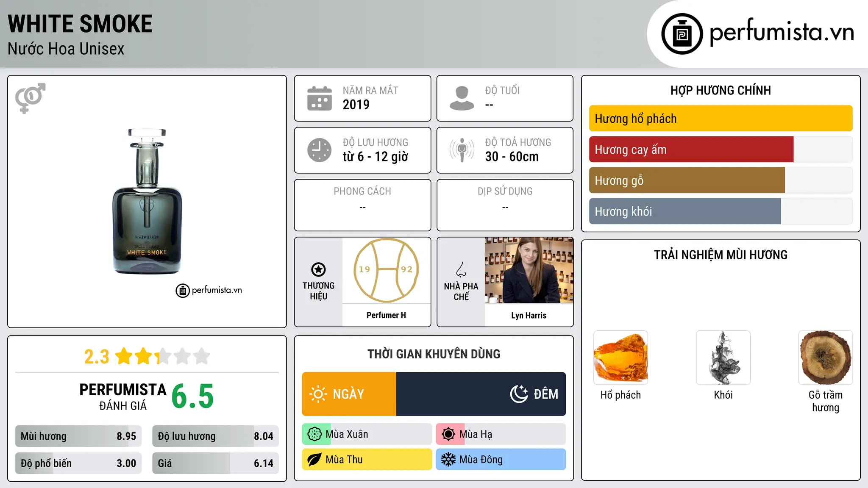Image resolution: width=868 pixels, height=488 pixels.
Task: Click the star badge brand icon
Action: pyautogui.click(x=318, y=269)
